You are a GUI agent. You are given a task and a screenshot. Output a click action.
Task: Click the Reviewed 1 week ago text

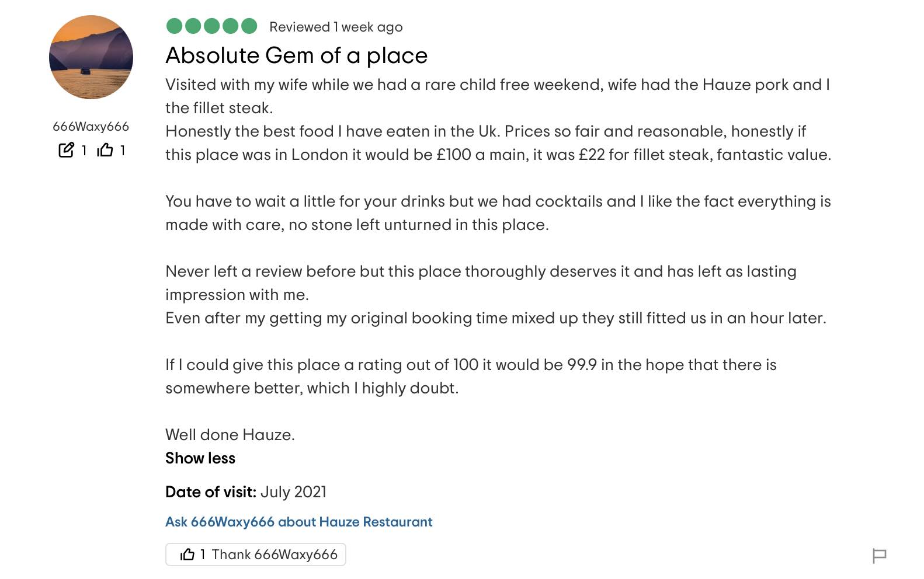click(x=336, y=27)
